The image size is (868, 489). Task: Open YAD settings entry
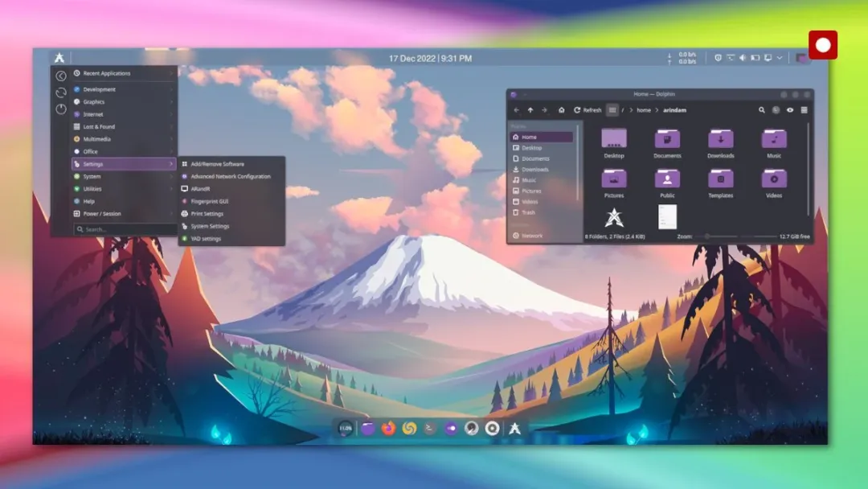coord(231,239)
